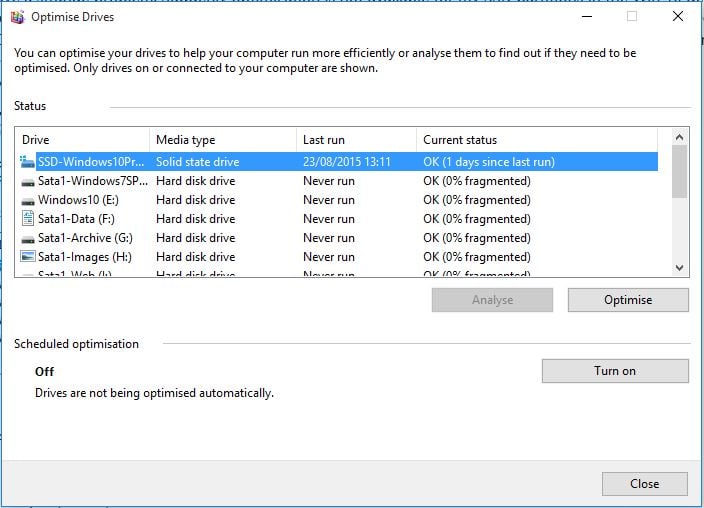Click the drive list scrollbar thumb
The image size is (704, 508).
(679, 171)
